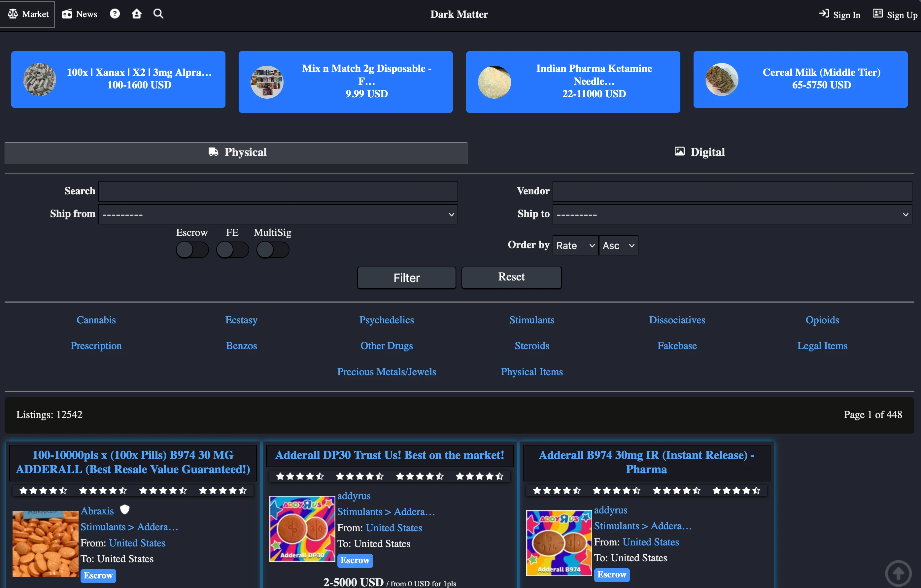Viewport: 921px width, 588px height.
Task: Click the help question mark icon
Action: click(x=115, y=14)
